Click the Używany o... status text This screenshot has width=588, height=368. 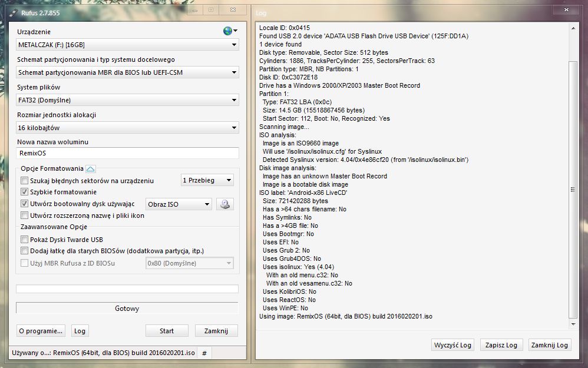pyautogui.click(x=104, y=353)
